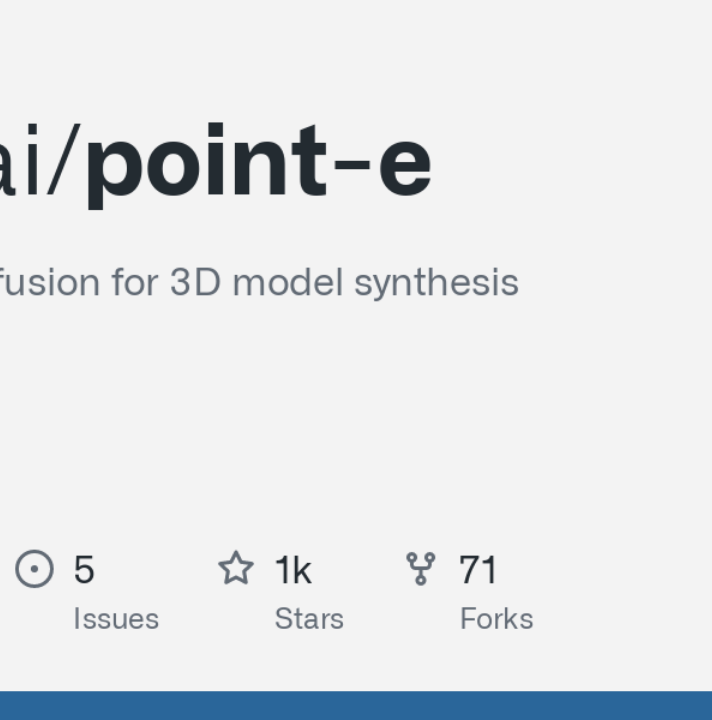This screenshot has width=712, height=720.
Task: Select the 71 forks count
Action: point(478,569)
